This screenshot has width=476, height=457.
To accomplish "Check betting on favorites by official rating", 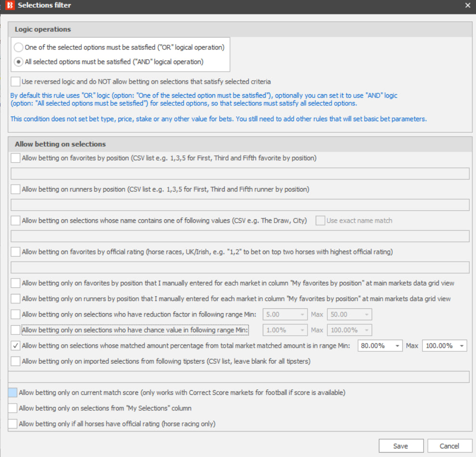I will point(15,252).
